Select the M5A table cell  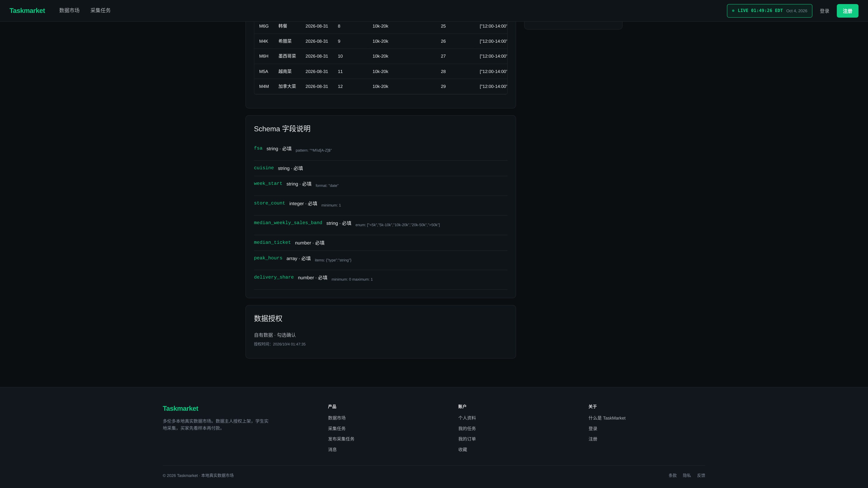264,71
